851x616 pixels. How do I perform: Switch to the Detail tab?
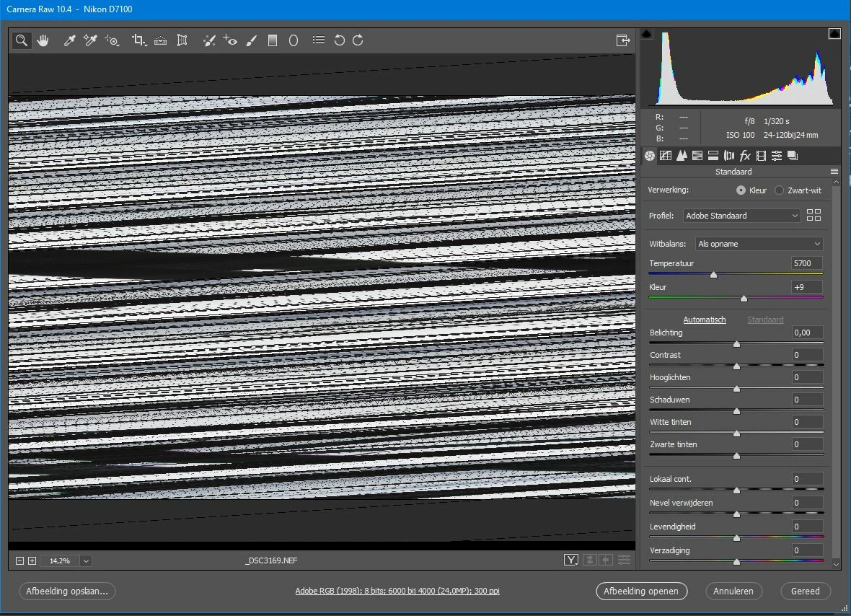click(x=682, y=157)
